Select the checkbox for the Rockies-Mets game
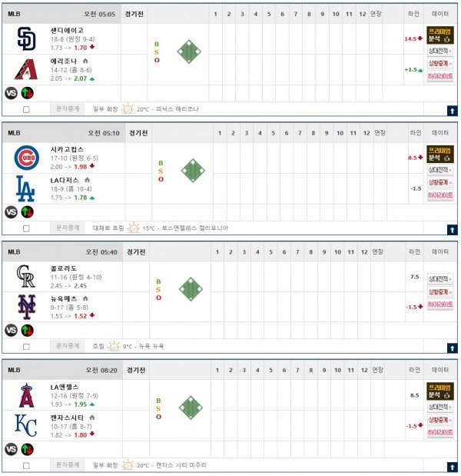The height and width of the screenshot is (476, 461). point(27,347)
